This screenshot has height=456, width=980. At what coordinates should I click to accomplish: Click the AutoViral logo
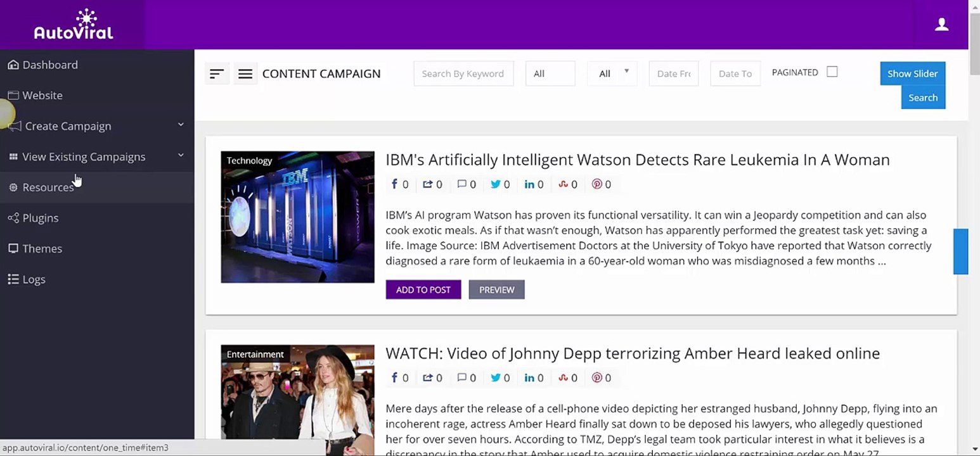74,24
